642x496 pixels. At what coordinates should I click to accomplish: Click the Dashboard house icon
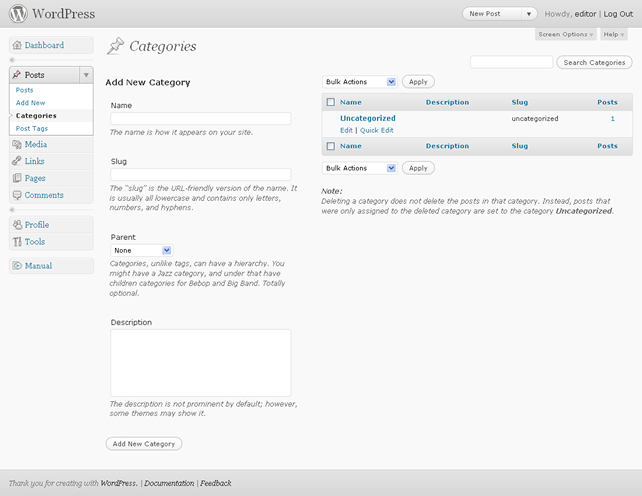click(17, 45)
